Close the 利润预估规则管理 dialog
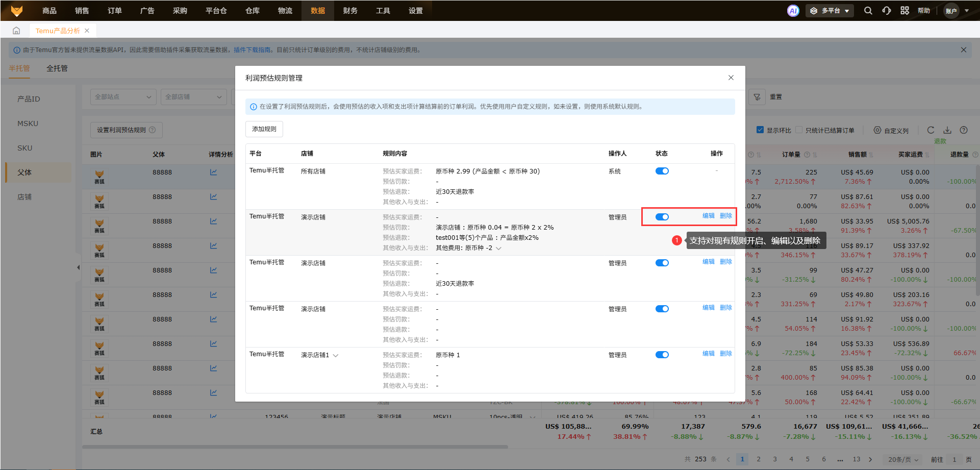This screenshot has width=980, height=470. tap(731, 78)
